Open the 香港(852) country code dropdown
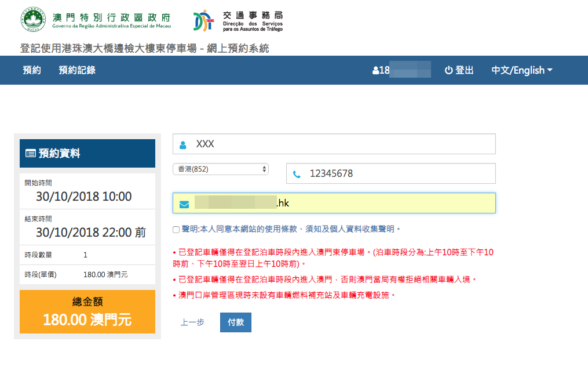Image resolution: width=588 pixels, height=370 pixels. click(221, 169)
